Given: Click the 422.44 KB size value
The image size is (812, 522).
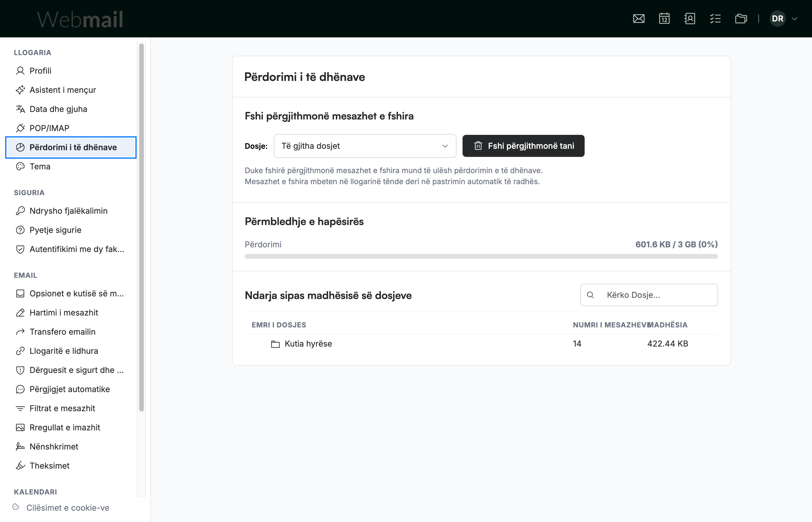Looking at the screenshot, I should [668, 344].
